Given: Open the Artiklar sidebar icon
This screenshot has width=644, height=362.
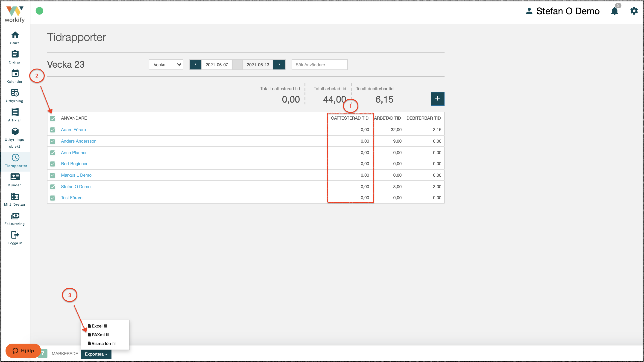Looking at the screenshot, I should click(x=15, y=112).
